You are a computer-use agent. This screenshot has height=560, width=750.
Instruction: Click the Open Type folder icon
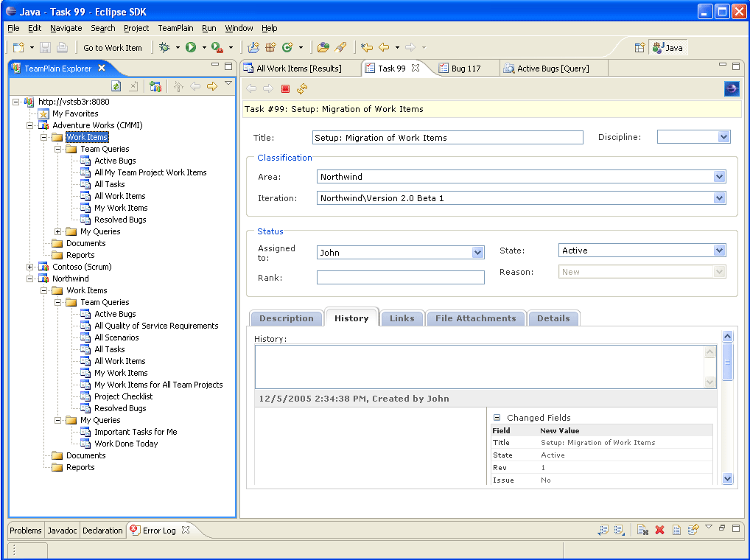323,47
